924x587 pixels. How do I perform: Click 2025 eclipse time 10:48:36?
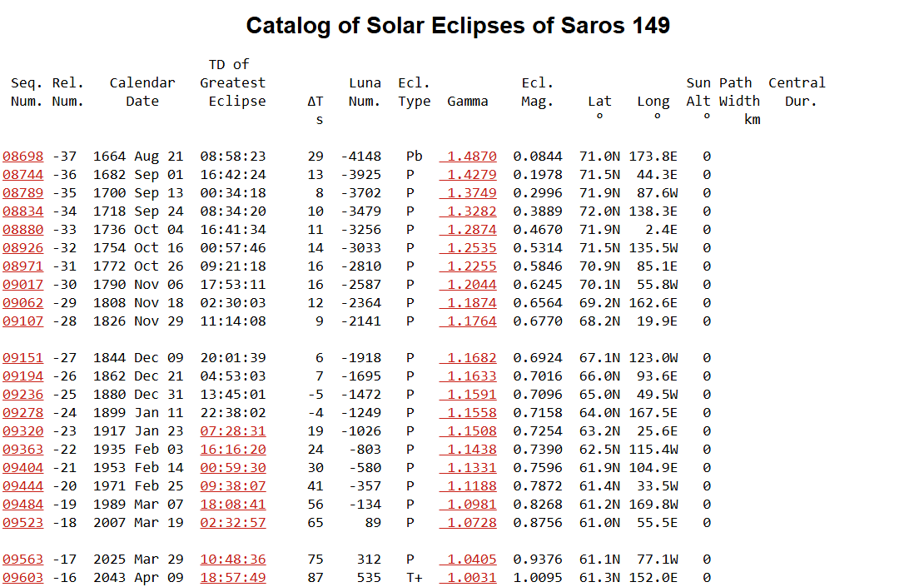point(233,559)
